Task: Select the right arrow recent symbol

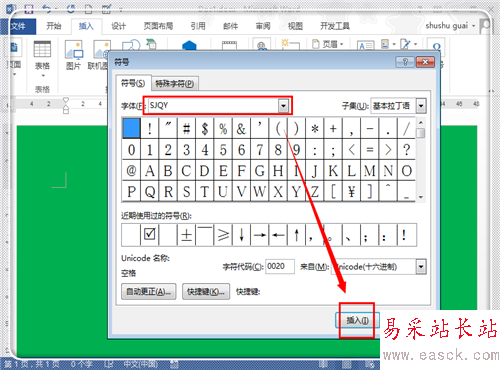Action: click(x=260, y=235)
